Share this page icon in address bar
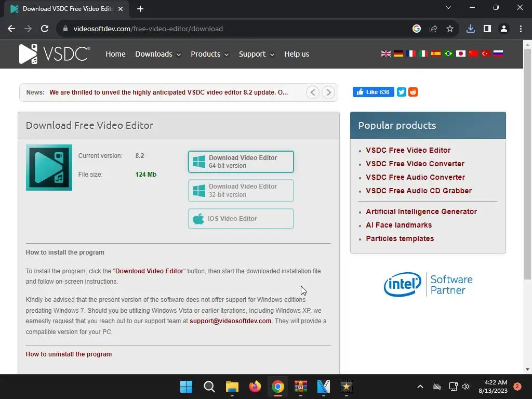 pyautogui.click(x=433, y=29)
